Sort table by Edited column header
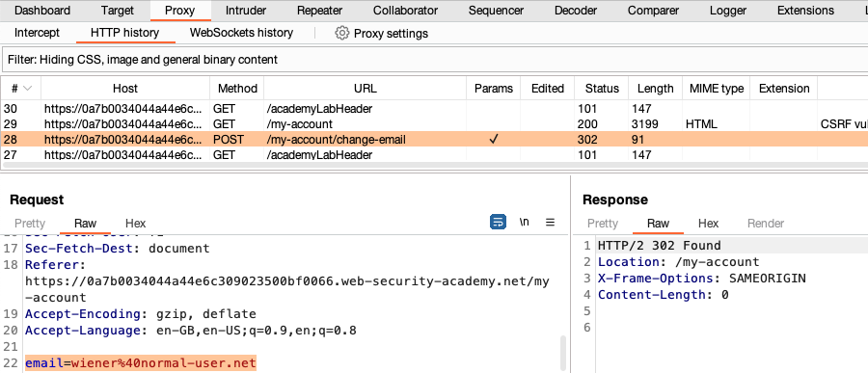The height and width of the screenshot is (373, 868). pyautogui.click(x=548, y=89)
